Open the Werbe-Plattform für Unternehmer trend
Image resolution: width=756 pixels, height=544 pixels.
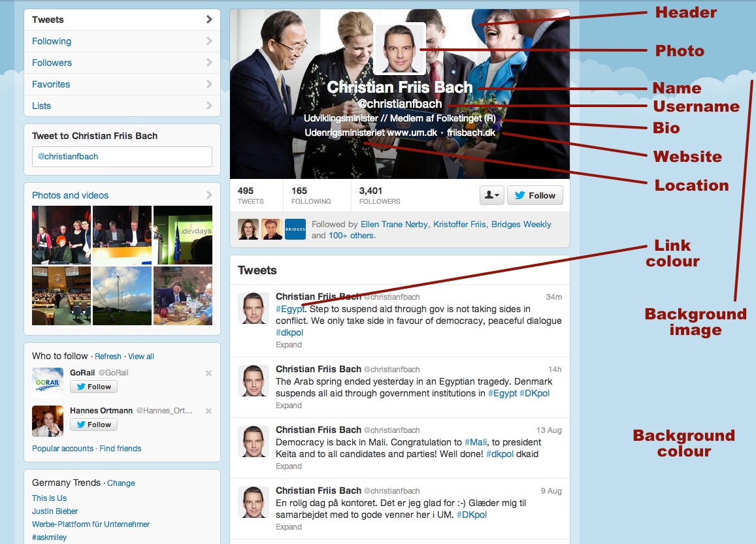(x=91, y=524)
